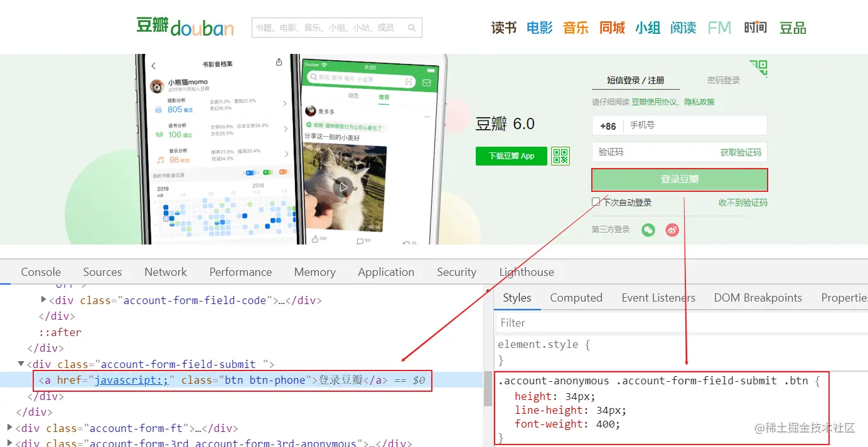
Task: Open the Lighthouse tab
Action: click(527, 272)
